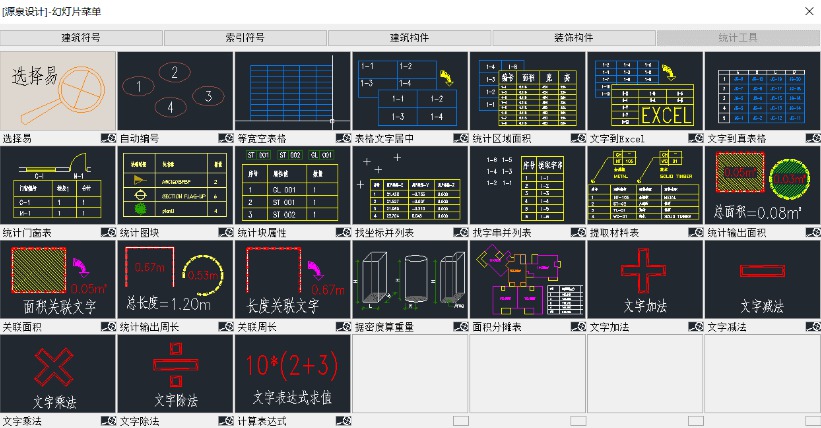821x428 pixels.
Task: Launch the 统计门窗表 tool thumbnail
Action: pos(58,185)
